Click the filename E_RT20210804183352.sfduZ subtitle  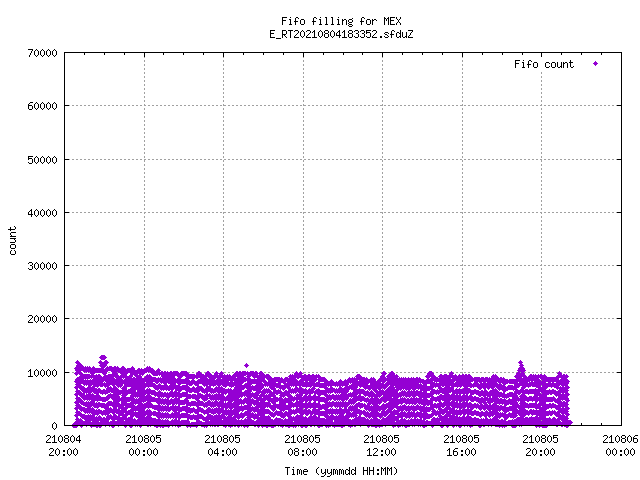click(x=341, y=34)
